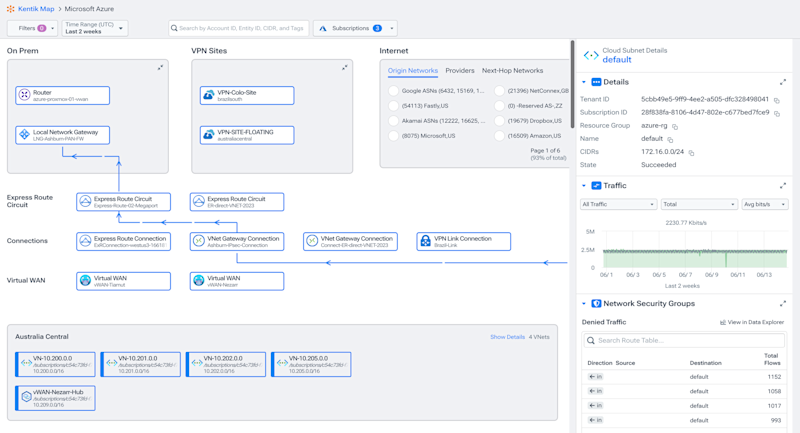Copy the CIDRs 172.16.0.0/24 value
The width and height of the screenshot is (800, 433).
tap(691, 152)
